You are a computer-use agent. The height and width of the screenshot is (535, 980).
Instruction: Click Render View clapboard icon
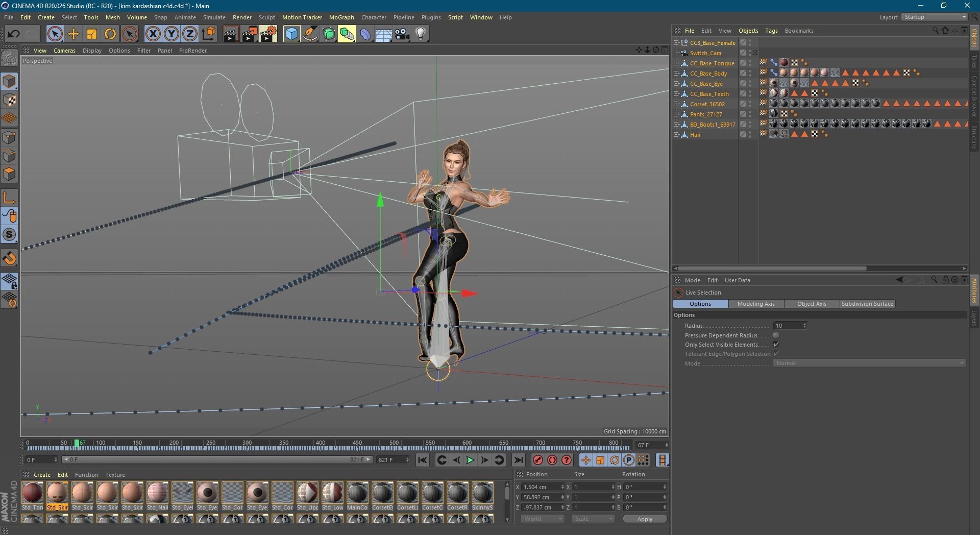click(231, 34)
